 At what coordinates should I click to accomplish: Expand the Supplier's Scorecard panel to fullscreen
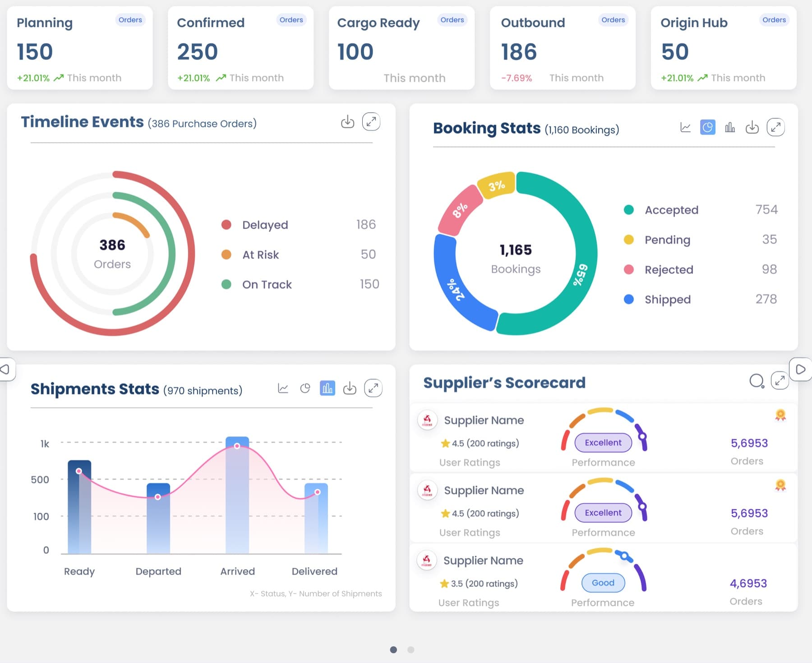coord(780,380)
